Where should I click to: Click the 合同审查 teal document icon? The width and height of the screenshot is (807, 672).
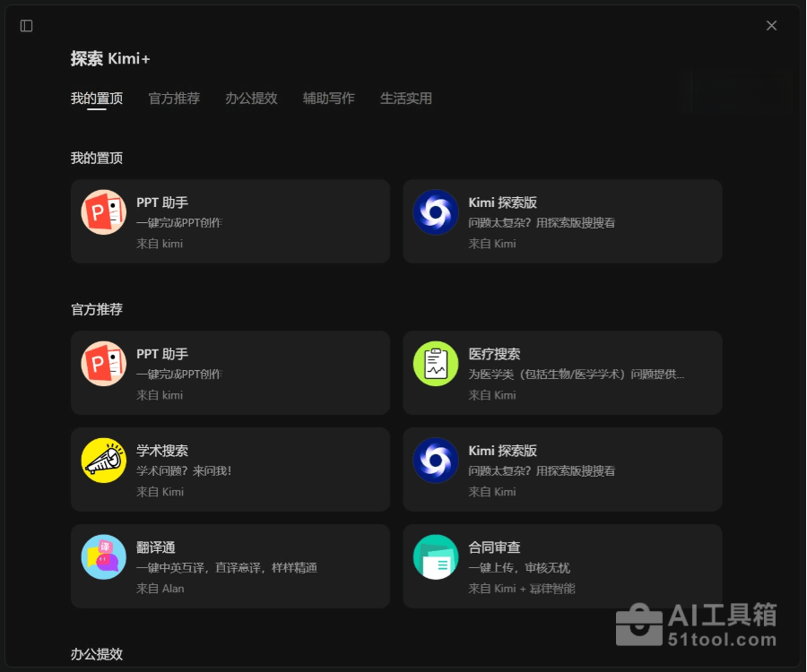[x=436, y=556]
